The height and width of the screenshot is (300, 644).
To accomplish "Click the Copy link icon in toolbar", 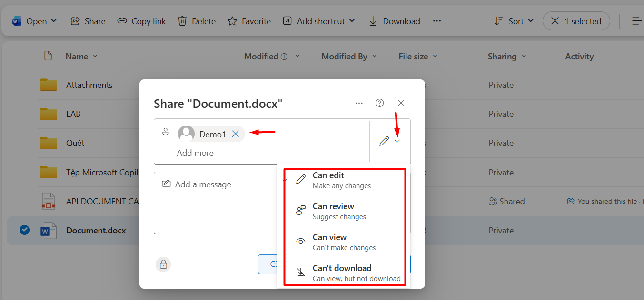I will click(122, 21).
